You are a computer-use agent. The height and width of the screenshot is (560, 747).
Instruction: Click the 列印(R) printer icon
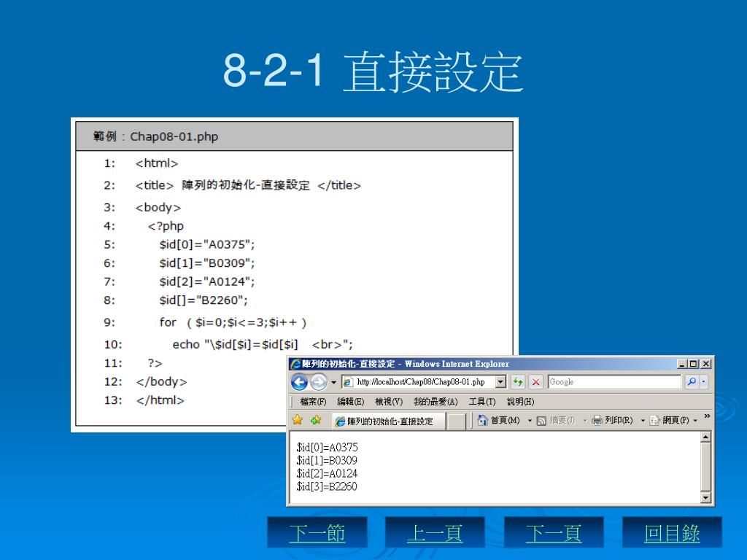[x=597, y=421]
